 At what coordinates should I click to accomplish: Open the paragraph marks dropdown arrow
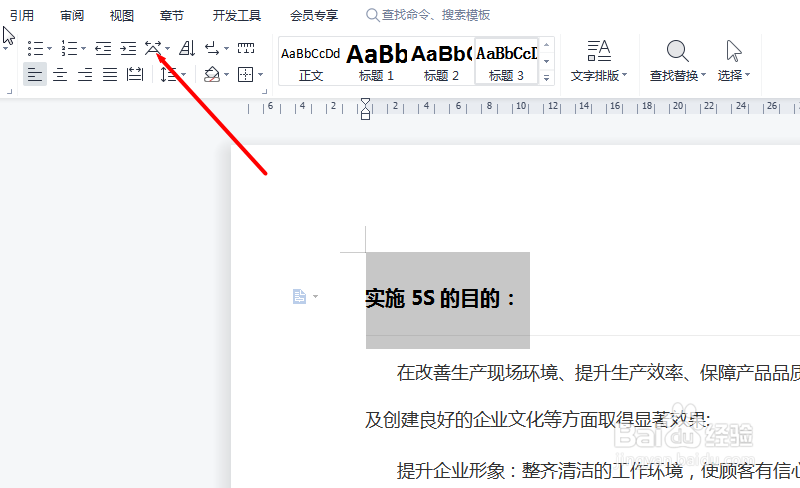(x=227, y=49)
